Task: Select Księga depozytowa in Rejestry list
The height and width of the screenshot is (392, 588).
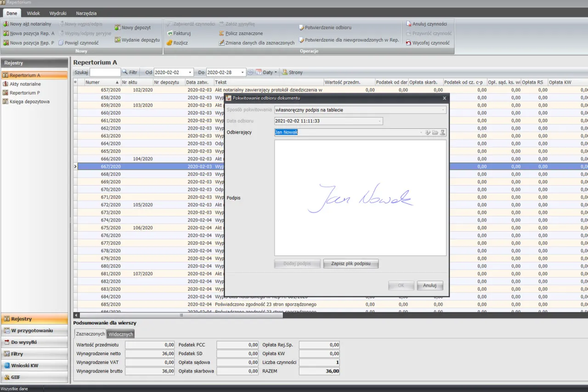Action: [29, 102]
